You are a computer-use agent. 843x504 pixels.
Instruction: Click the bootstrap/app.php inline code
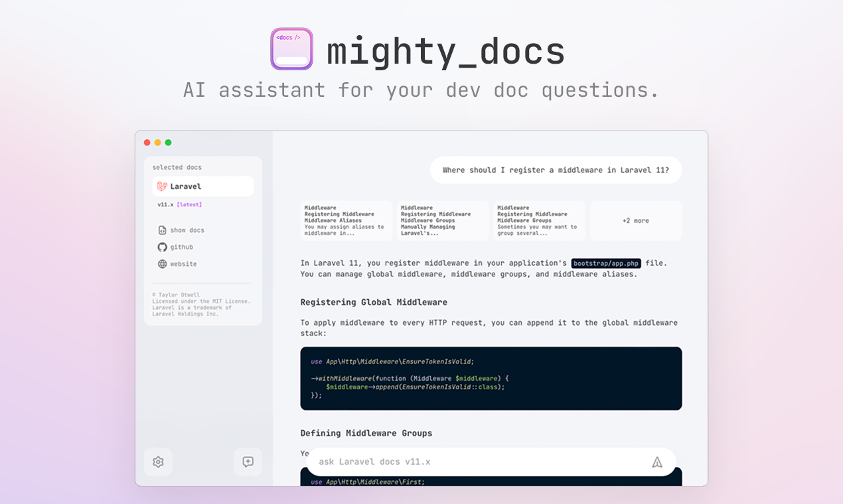tap(606, 263)
